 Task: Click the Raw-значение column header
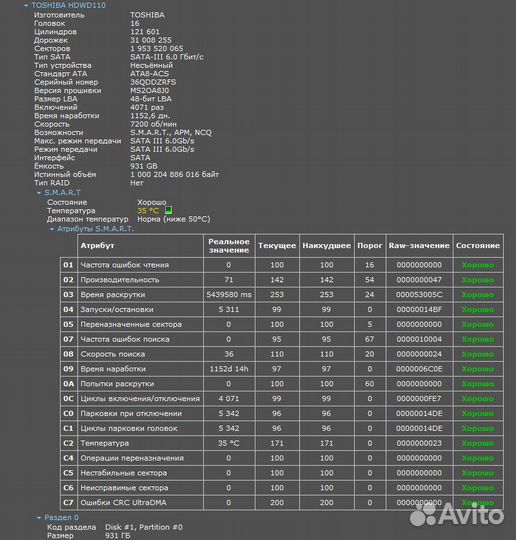tap(419, 246)
